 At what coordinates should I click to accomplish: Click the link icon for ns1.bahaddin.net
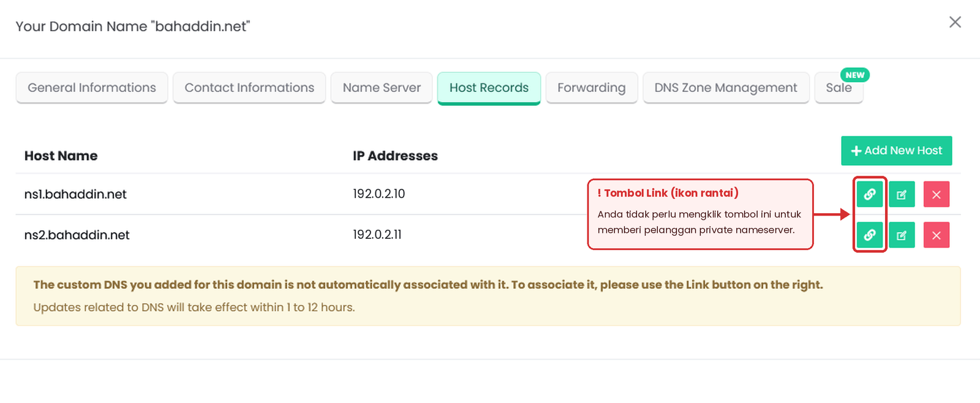869,194
